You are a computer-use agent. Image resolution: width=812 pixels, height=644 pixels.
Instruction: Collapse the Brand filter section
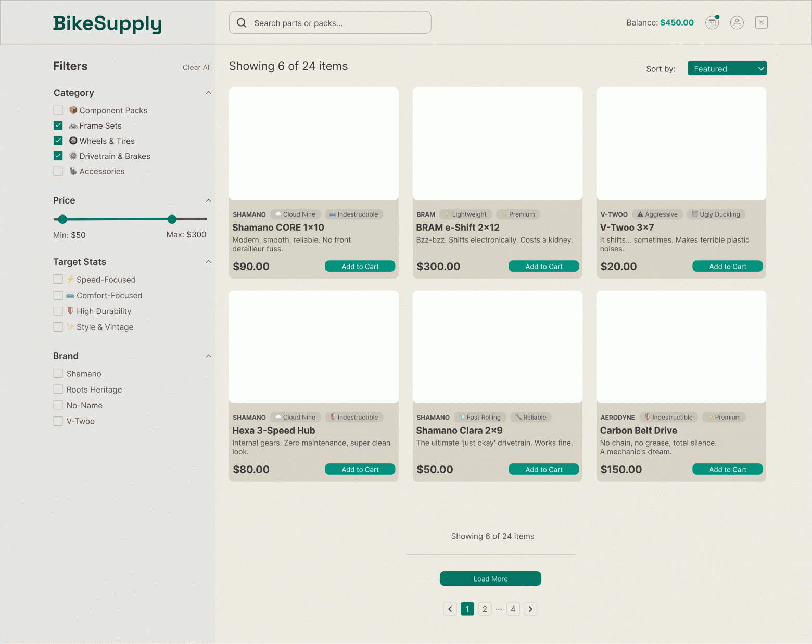[x=209, y=356]
